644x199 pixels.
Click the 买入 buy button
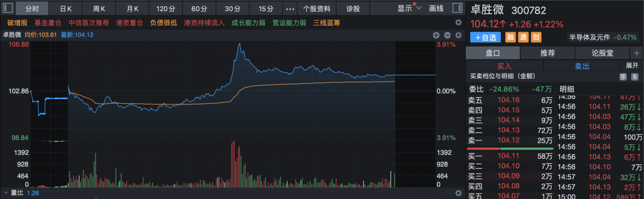504,66
